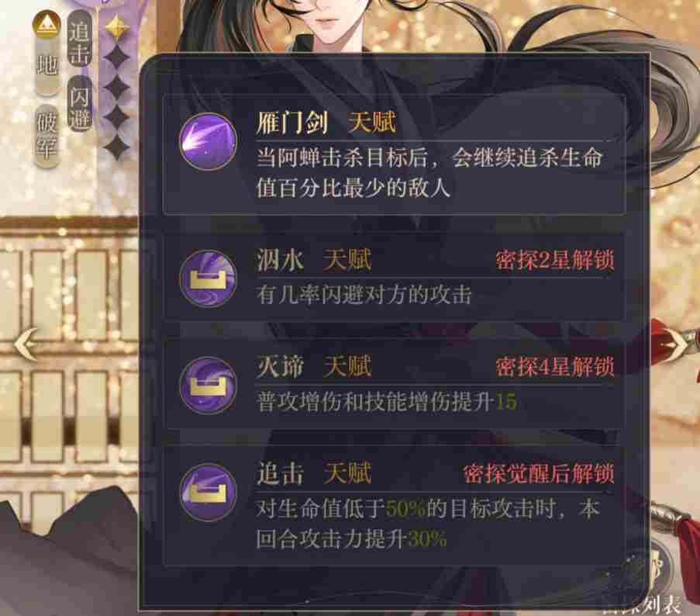This screenshot has width=700, height=616.
Task: Open the 雁门剑 talent description row
Action: point(395,155)
